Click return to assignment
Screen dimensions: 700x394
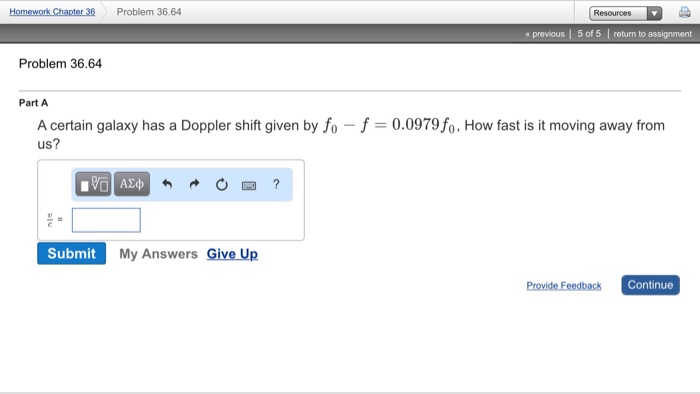(x=653, y=34)
